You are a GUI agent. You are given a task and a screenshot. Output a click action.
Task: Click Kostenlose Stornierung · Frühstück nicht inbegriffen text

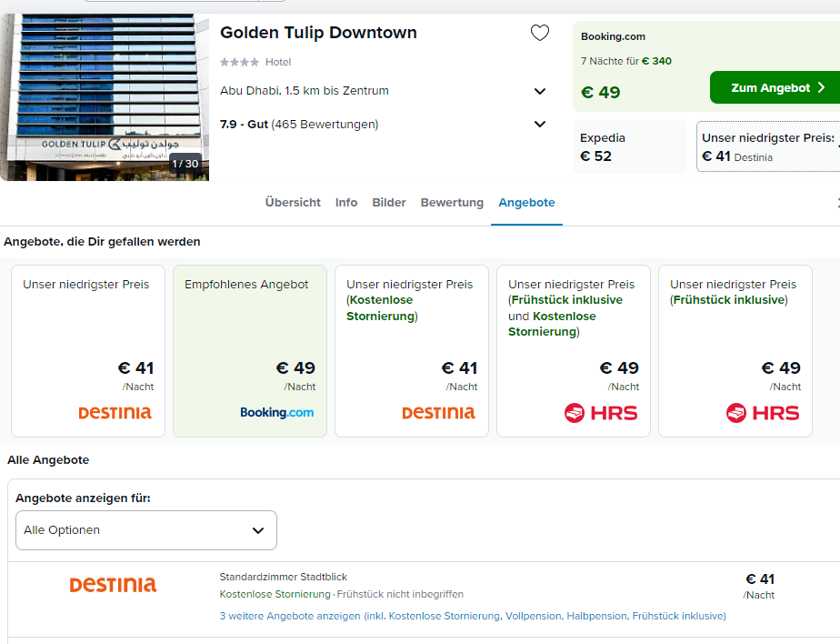click(x=341, y=594)
